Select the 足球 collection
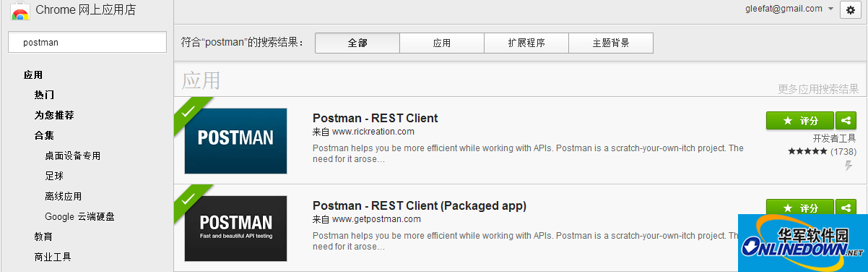This screenshot has height=272, width=868. click(x=54, y=176)
